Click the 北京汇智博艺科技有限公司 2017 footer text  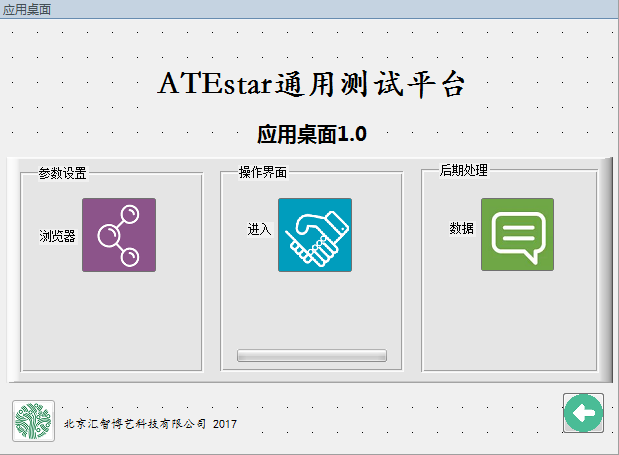pyautogui.click(x=150, y=424)
